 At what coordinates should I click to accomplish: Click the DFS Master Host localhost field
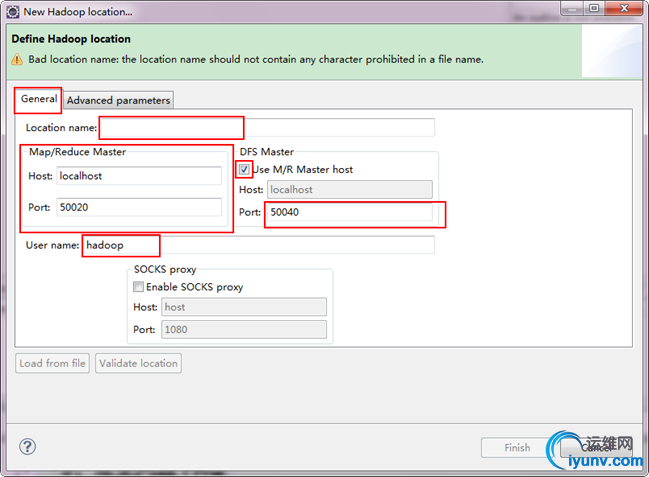350,190
